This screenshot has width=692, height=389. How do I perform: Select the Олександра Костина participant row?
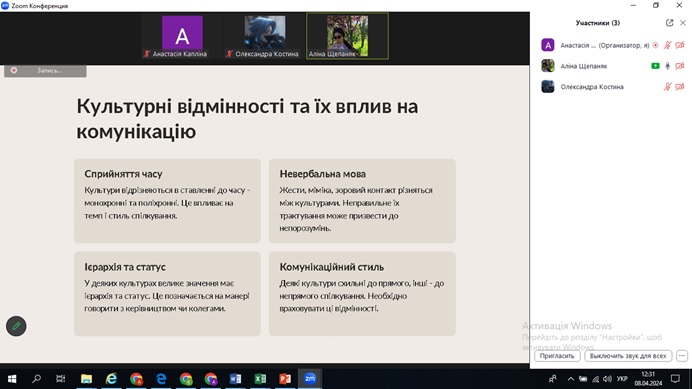(x=611, y=87)
